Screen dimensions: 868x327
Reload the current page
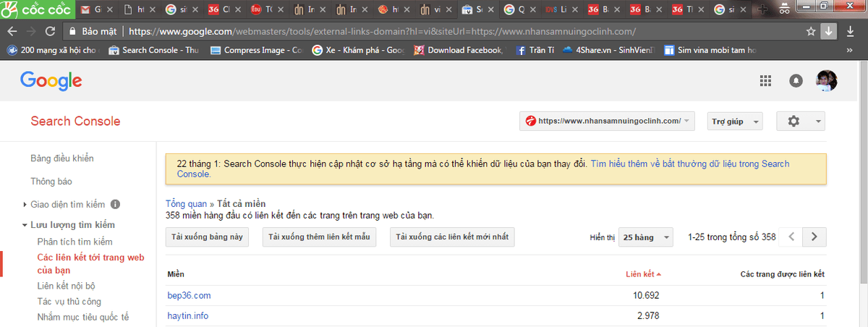point(50,32)
